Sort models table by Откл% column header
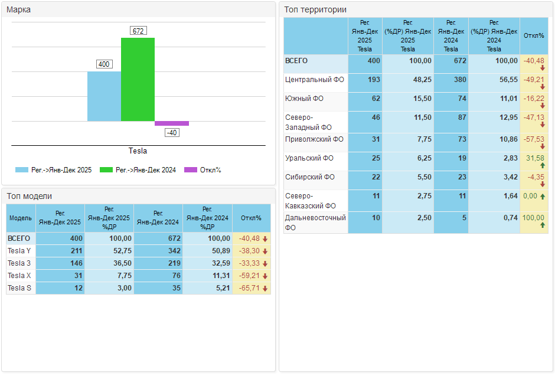The width and height of the screenshot is (555, 392). [x=251, y=218]
